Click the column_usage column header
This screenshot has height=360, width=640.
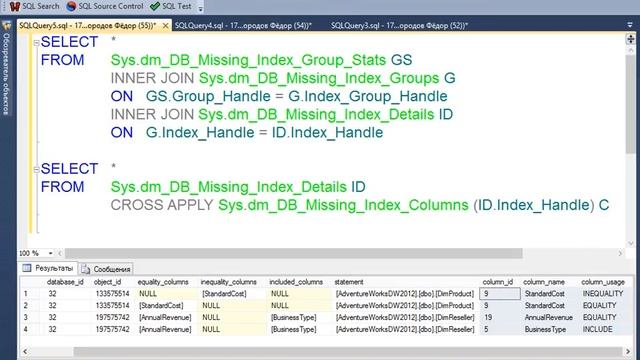603,282
